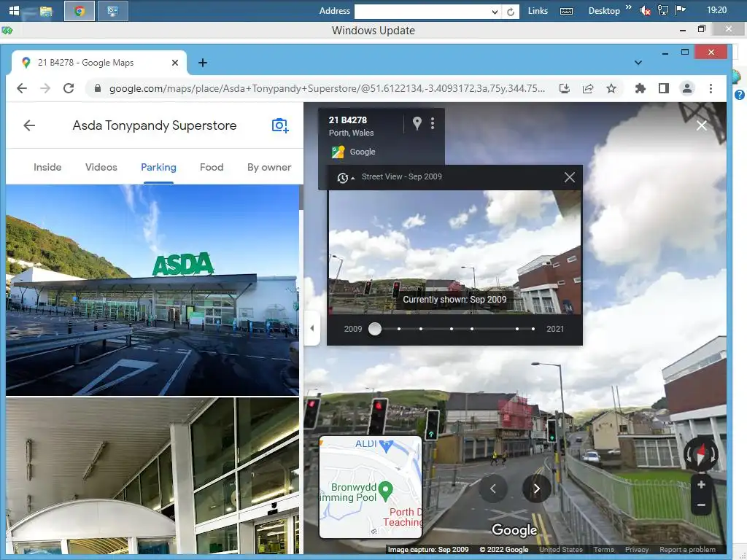Close the 21 B4278 Google Maps tab
This screenshot has height=560, width=747.
pos(175,63)
